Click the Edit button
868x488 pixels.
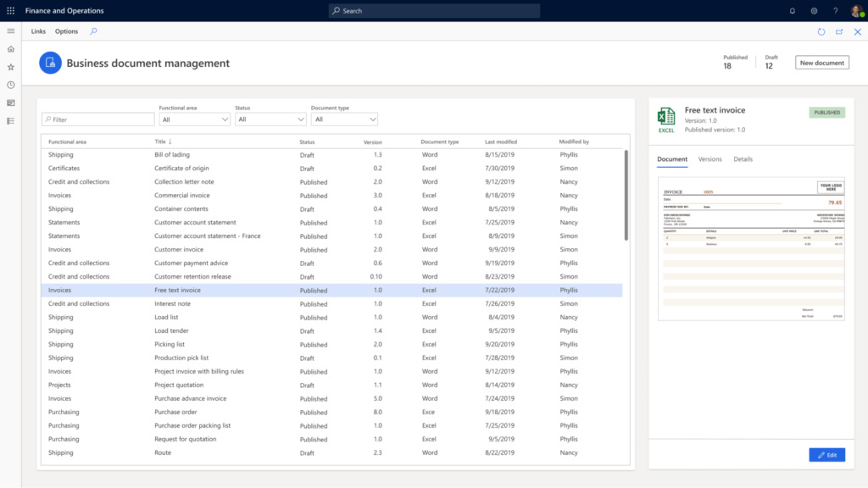point(826,455)
